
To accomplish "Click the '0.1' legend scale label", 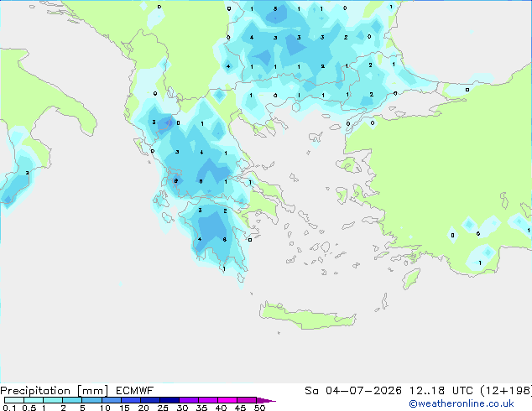I will (x=9, y=408).
